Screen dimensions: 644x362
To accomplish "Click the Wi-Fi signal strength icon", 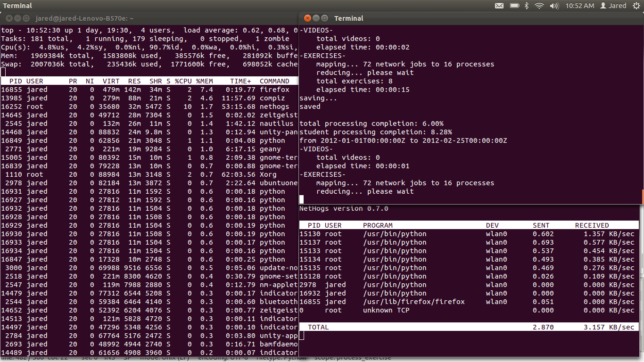I will pos(538,6).
